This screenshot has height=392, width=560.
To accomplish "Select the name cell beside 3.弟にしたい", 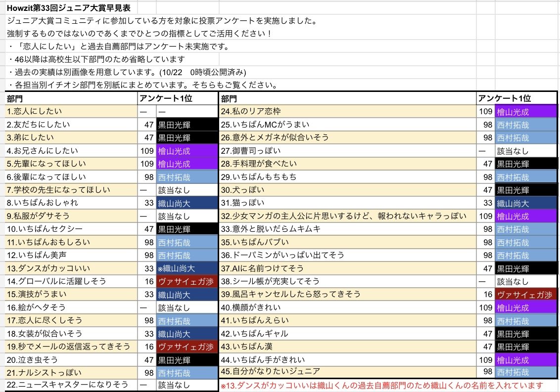I will click(187, 137).
